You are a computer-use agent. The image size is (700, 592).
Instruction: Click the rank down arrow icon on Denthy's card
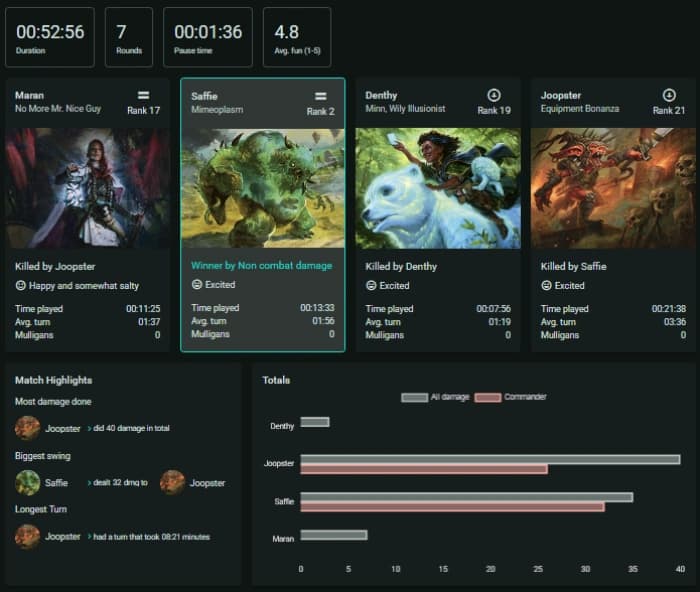point(493,95)
